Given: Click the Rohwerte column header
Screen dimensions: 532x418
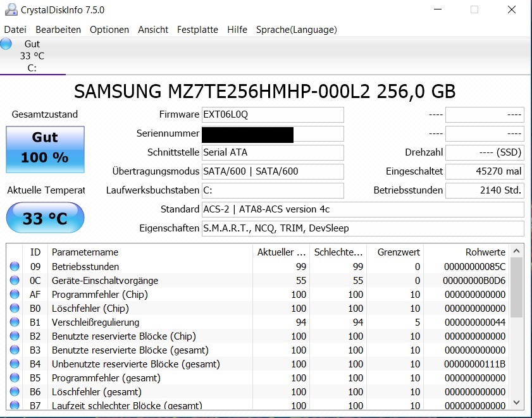Looking at the screenshot, I should 466,252.
